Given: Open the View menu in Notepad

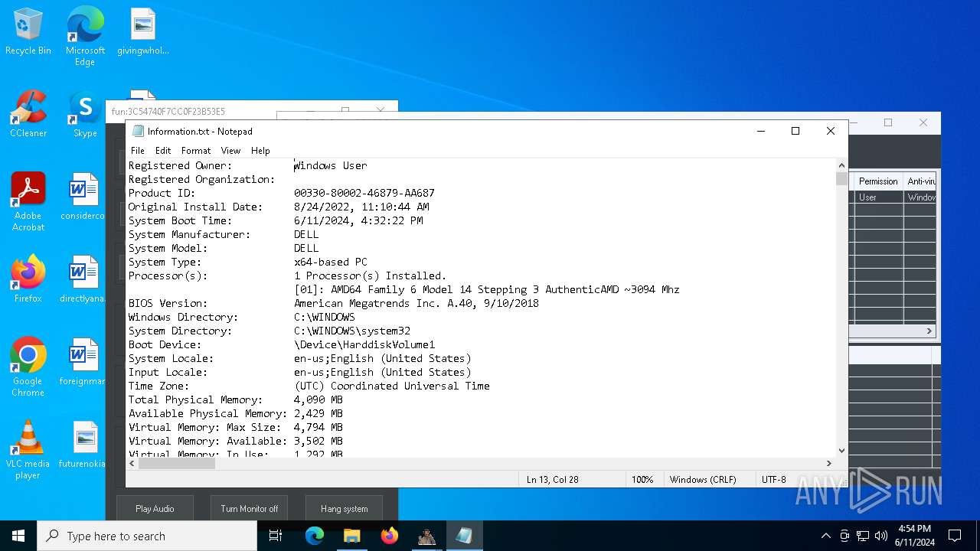Looking at the screenshot, I should [230, 151].
